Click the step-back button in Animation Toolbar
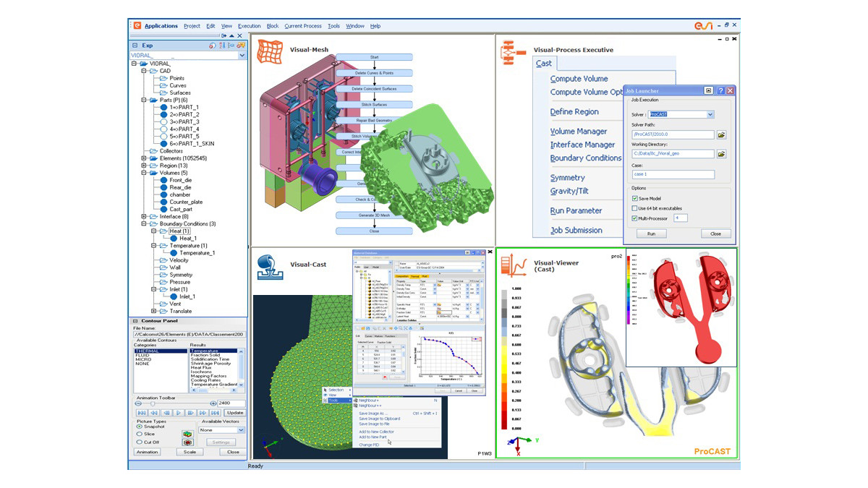 (x=167, y=413)
